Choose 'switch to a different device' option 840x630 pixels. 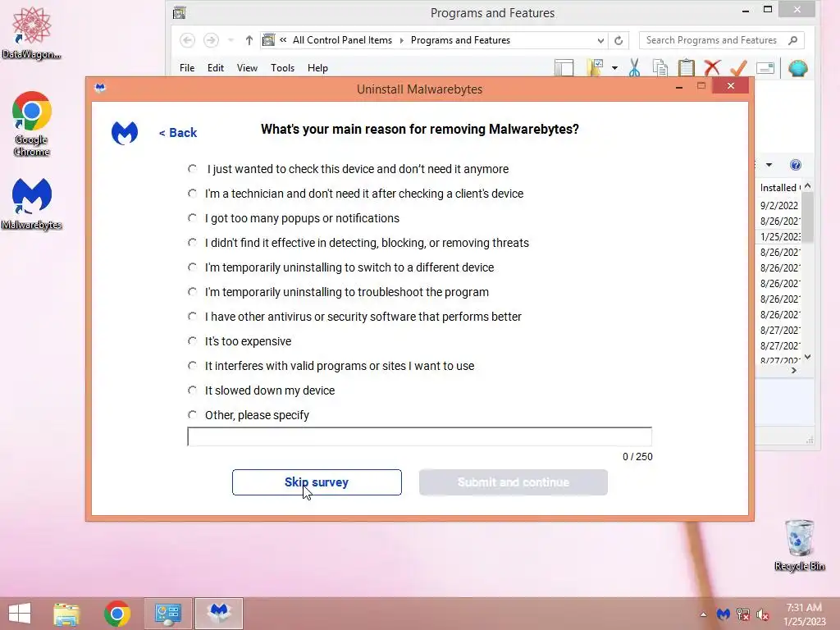coord(192,267)
